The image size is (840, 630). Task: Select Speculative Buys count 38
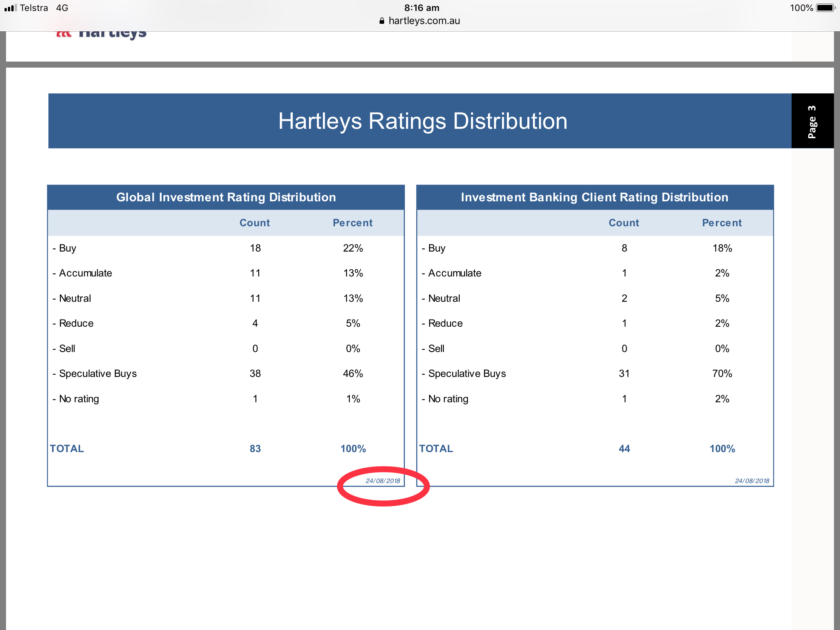click(255, 374)
